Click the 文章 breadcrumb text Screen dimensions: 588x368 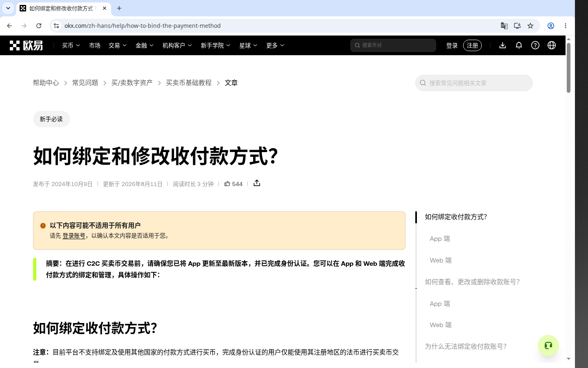click(231, 83)
